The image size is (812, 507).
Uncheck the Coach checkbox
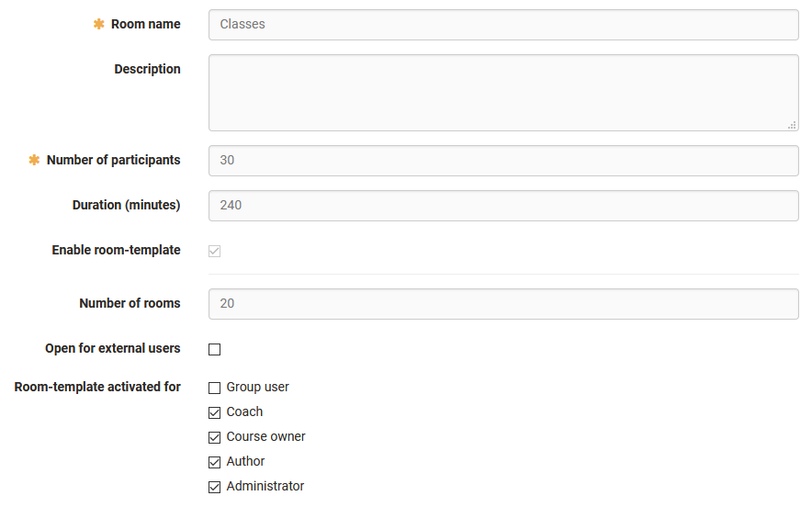tap(215, 412)
